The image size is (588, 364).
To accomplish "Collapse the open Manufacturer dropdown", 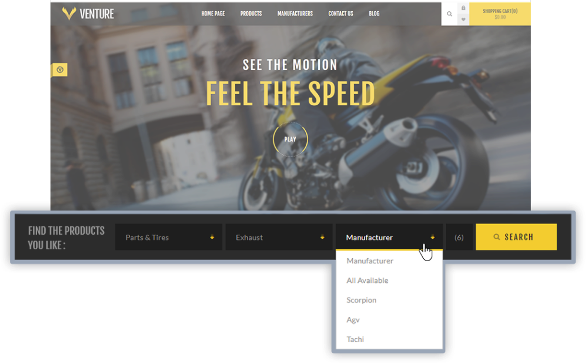I will click(389, 237).
